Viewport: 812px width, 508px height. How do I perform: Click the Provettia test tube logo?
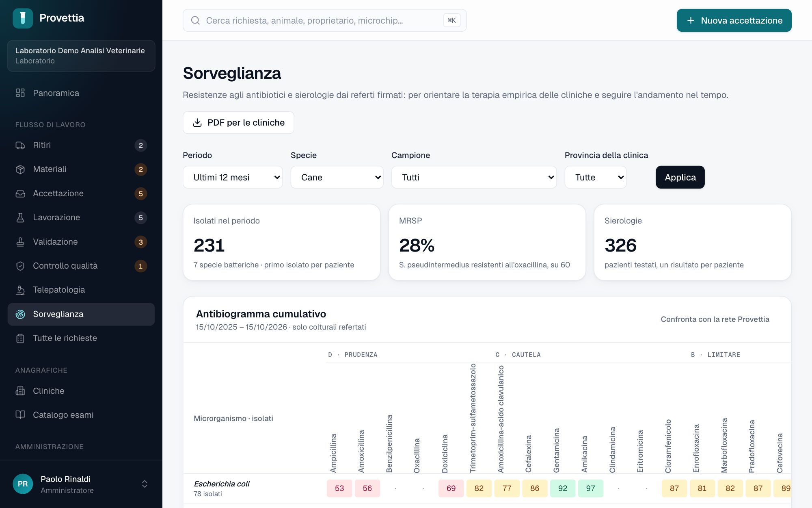(23, 18)
